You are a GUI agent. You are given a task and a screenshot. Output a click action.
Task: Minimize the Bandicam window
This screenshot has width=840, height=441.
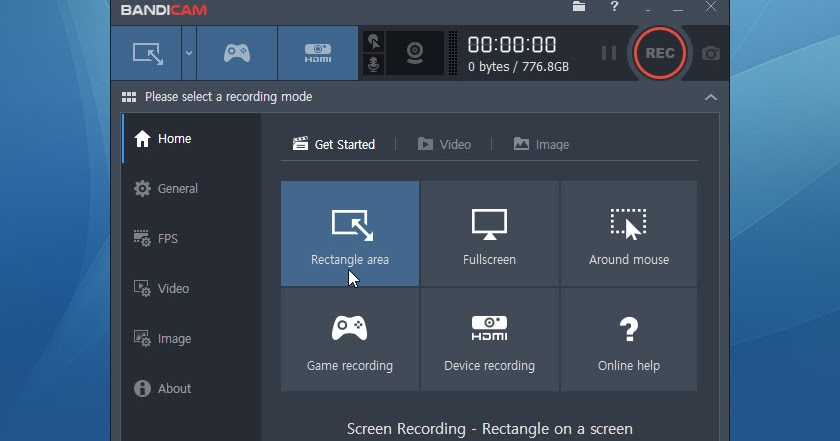[x=678, y=10]
